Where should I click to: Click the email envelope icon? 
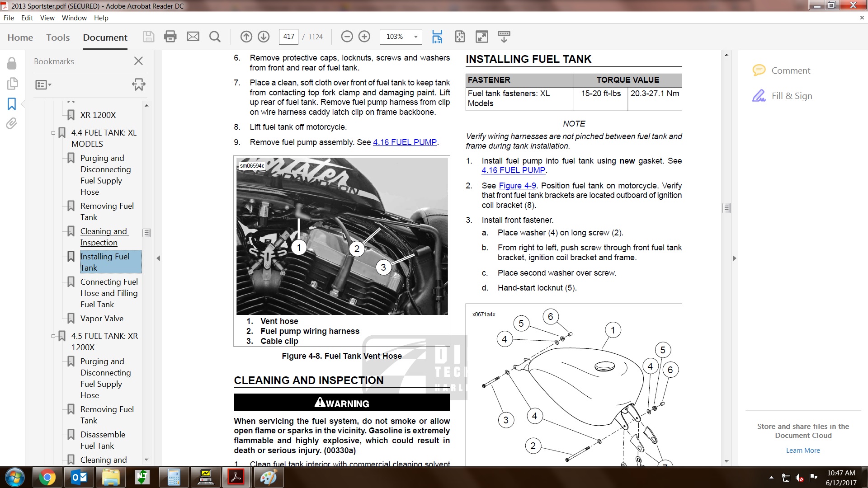pos(193,37)
